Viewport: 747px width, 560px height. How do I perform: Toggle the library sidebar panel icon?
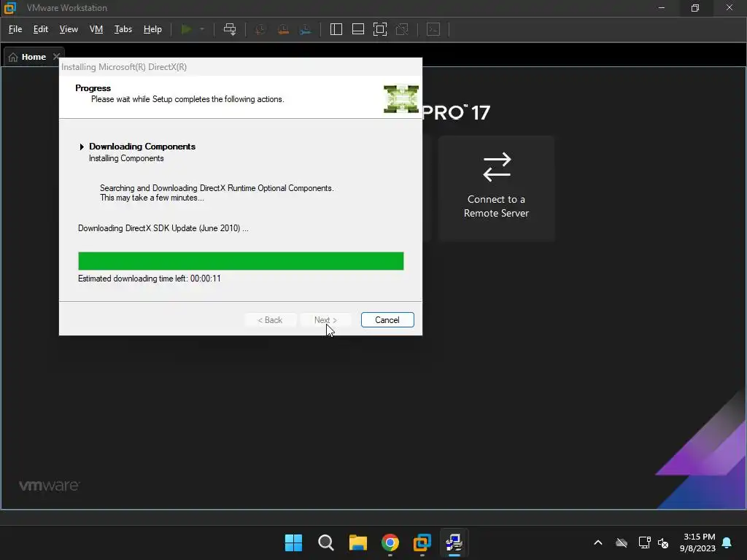[x=336, y=29]
